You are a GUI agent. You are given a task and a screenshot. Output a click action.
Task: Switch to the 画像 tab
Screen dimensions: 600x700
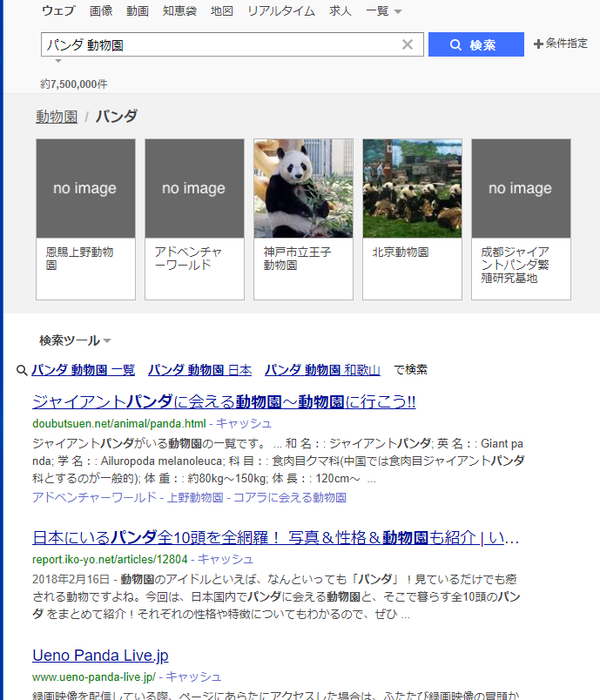pyautogui.click(x=101, y=10)
